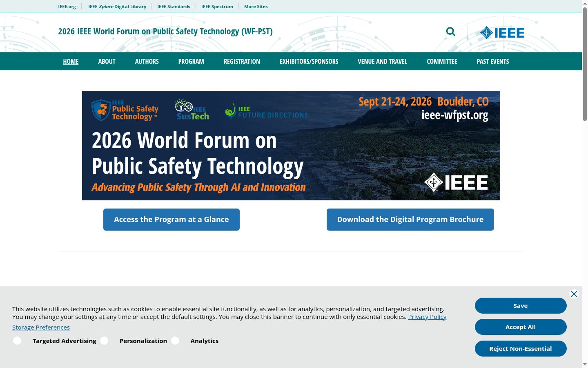
Task: Click the World Forum banner image
Action: coord(291,146)
